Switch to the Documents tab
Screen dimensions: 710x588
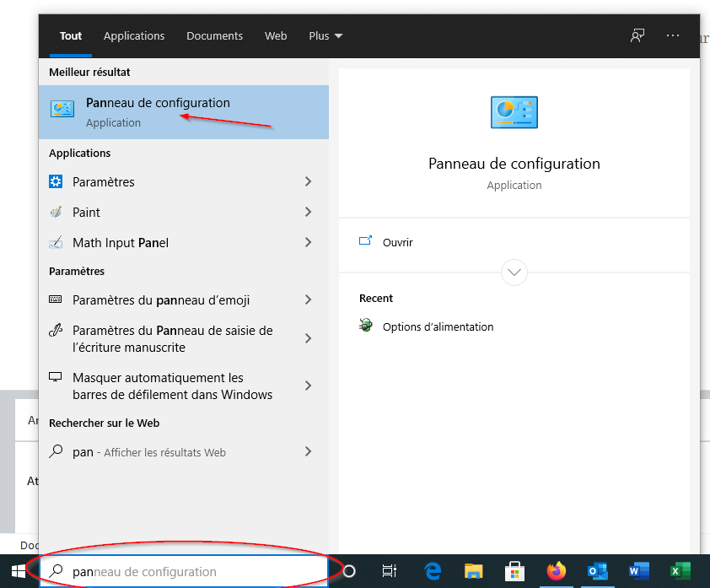point(214,35)
